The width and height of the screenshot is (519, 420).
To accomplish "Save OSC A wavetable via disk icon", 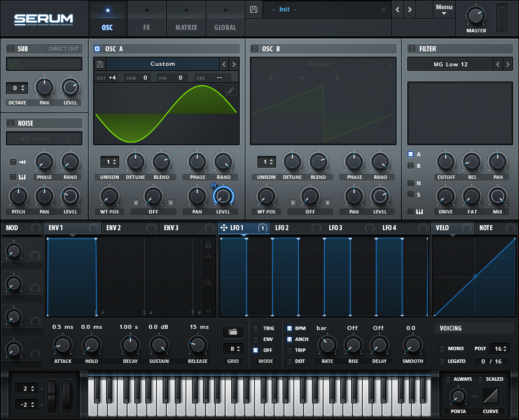I will (100, 64).
